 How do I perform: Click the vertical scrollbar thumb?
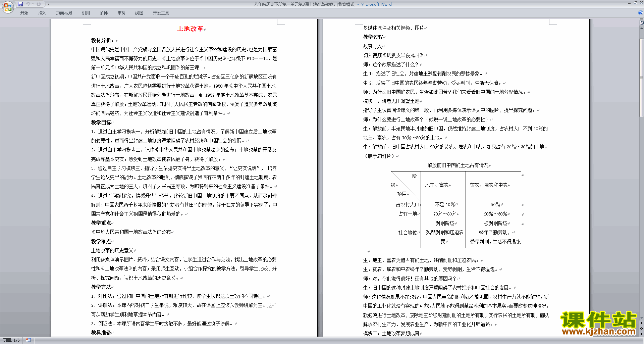[x=642, y=78]
